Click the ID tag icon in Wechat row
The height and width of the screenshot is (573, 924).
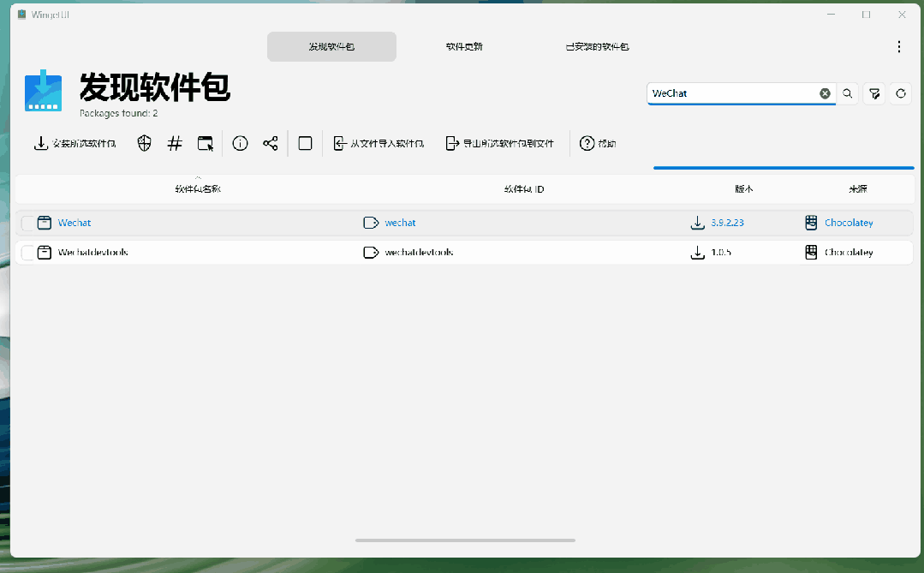click(371, 223)
